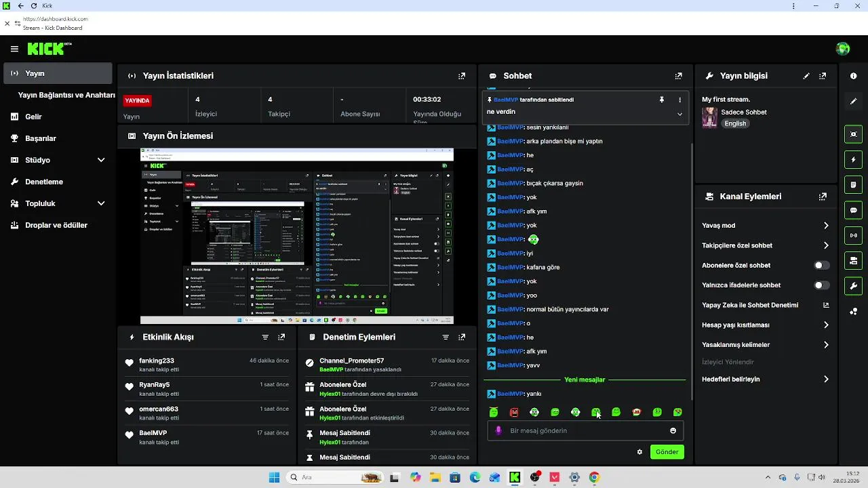Open Yayın Bağlantısı ve Anahtarı page

pos(66,95)
